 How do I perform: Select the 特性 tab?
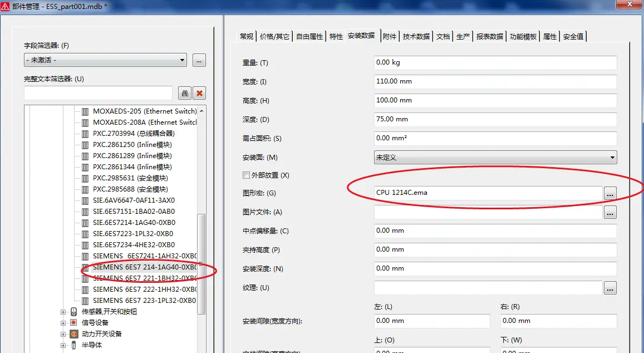[x=336, y=37]
